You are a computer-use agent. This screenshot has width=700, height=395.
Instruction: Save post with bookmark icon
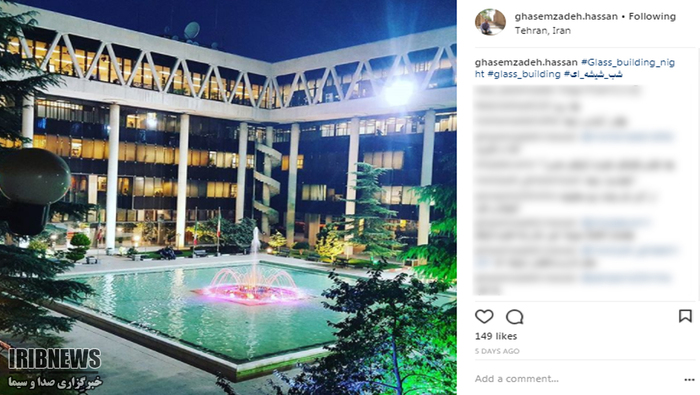pos(685,316)
